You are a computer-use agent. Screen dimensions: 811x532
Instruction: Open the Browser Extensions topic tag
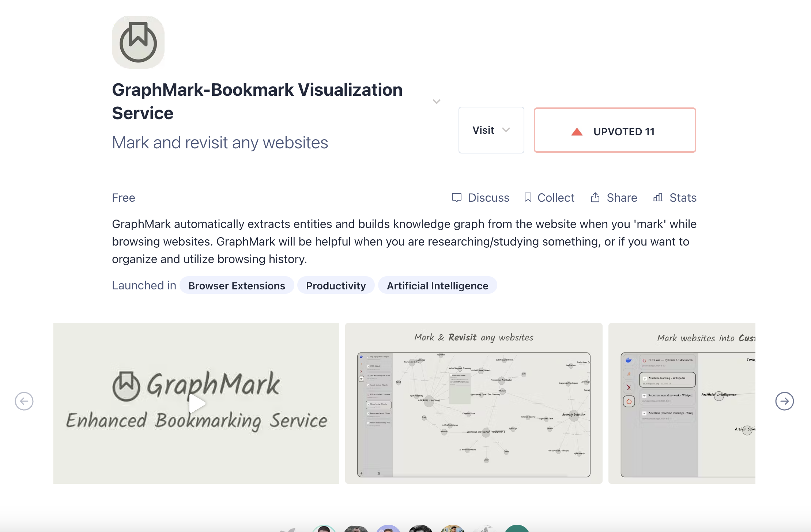(x=237, y=285)
